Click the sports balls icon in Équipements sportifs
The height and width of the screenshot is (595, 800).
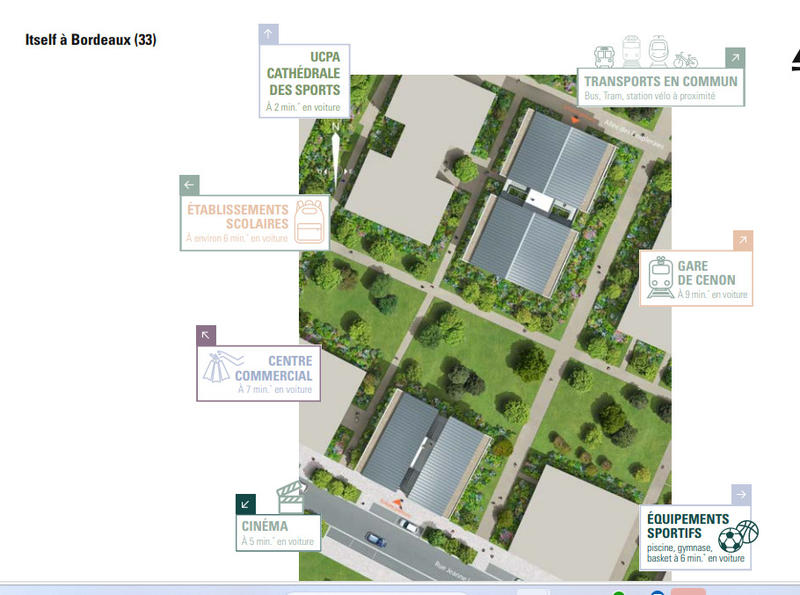tap(738, 536)
